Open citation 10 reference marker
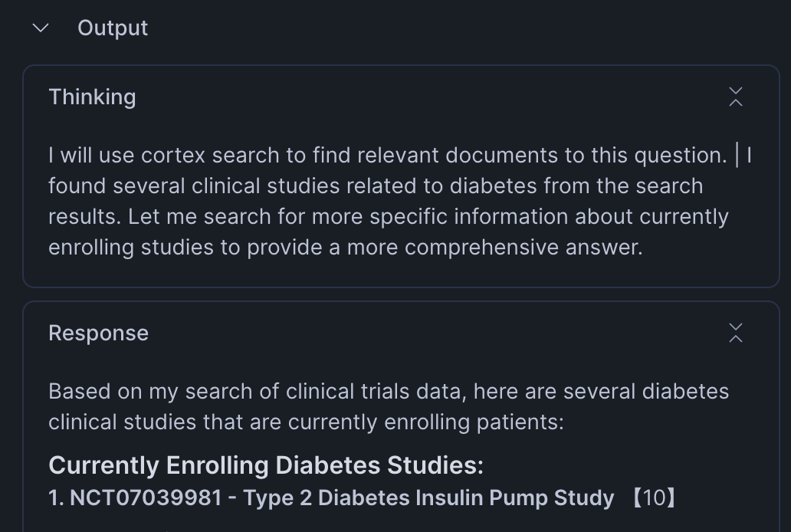Viewport: 791px width, 532px height. (654, 498)
